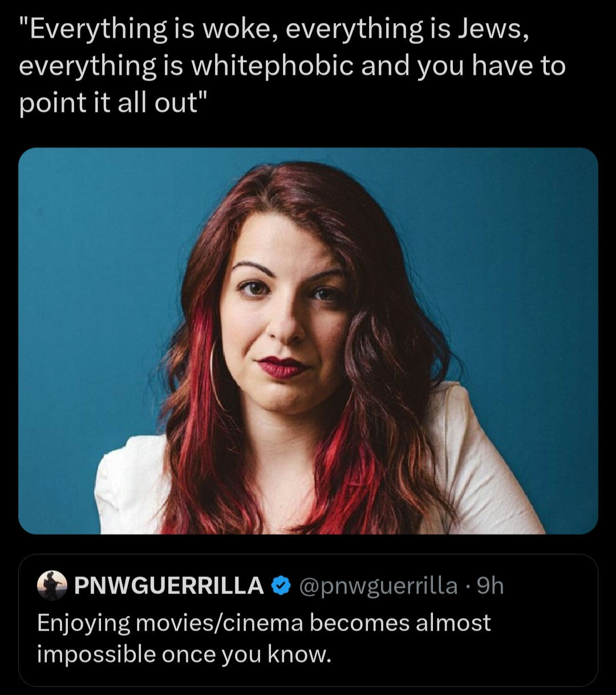Click the PNWGUERRILLA display name
Screen dimensions: 616x695
pyautogui.click(x=169, y=586)
